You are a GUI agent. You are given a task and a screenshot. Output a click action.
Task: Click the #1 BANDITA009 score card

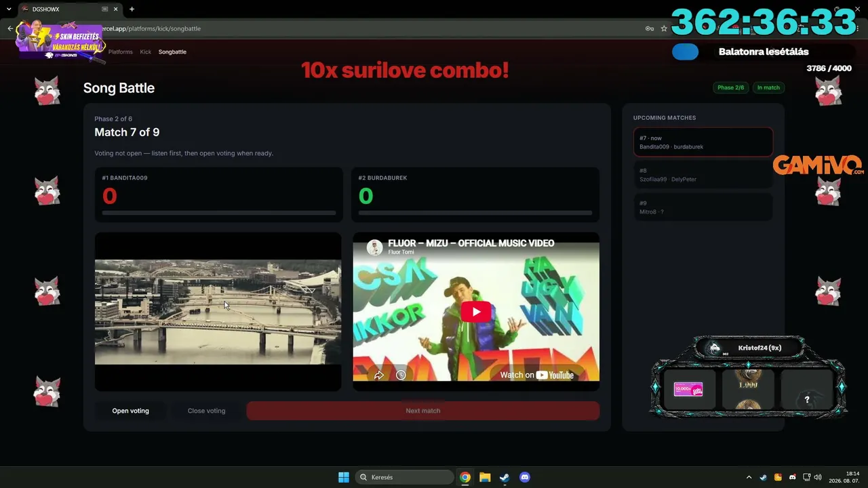point(218,195)
